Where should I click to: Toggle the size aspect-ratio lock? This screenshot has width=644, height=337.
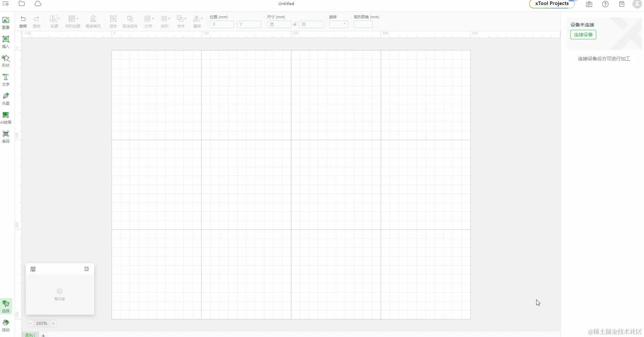tap(295, 24)
